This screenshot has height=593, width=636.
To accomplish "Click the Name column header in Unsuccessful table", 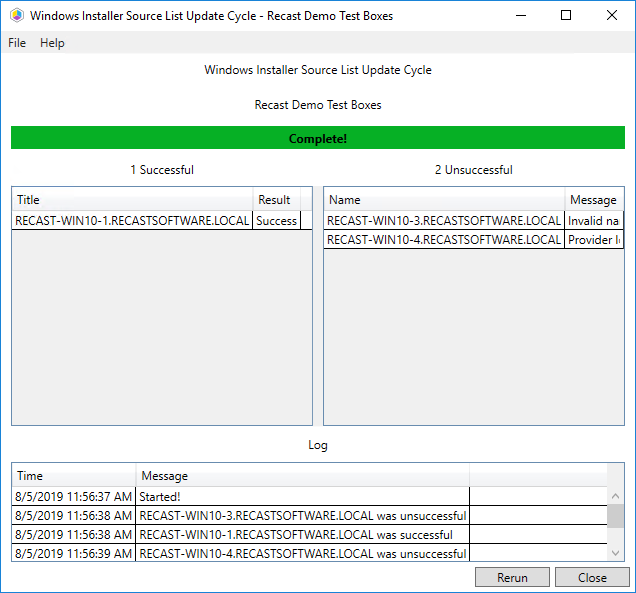I will pos(444,200).
